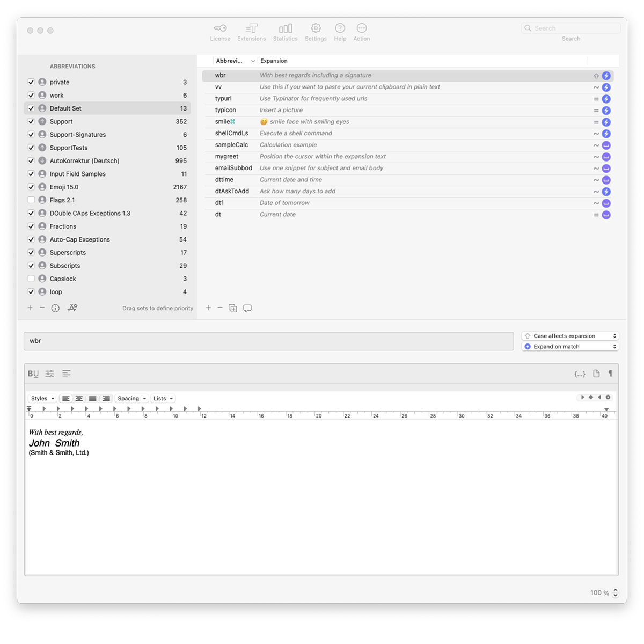The height and width of the screenshot is (644, 644).
Task: Toggle the Fractions set checkbox
Action: [x=31, y=226]
